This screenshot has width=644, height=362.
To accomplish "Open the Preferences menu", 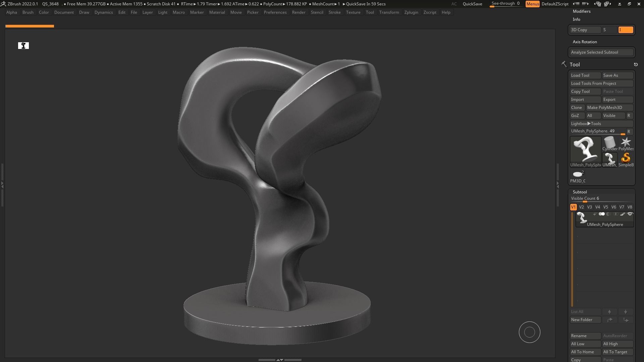I will 275,12.
